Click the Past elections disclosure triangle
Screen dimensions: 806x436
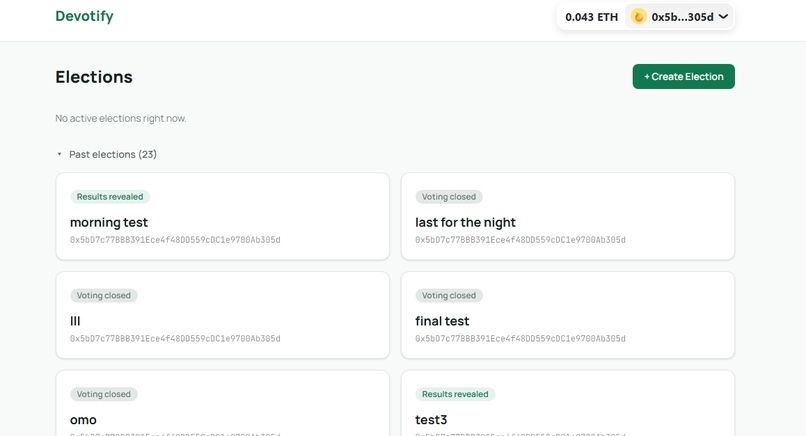click(60, 154)
